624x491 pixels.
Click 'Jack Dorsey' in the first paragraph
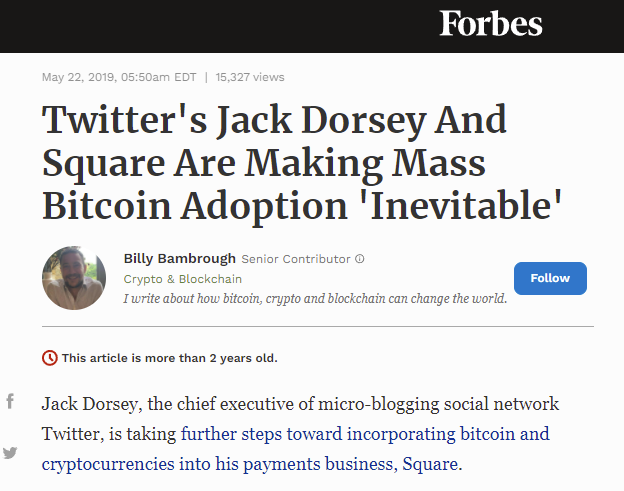pyautogui.click(x=90, y=404)
